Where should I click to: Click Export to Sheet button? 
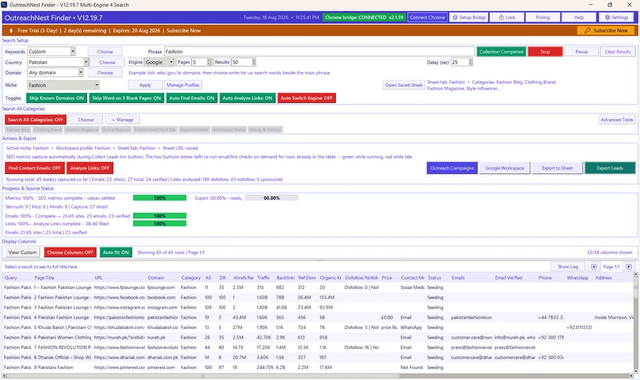(x=557, y=168)
